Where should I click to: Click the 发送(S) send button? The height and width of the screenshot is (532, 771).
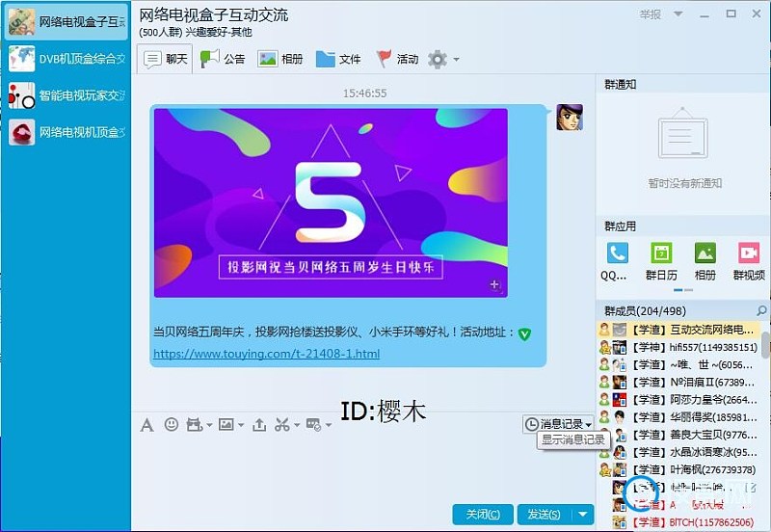coord(545,515)
